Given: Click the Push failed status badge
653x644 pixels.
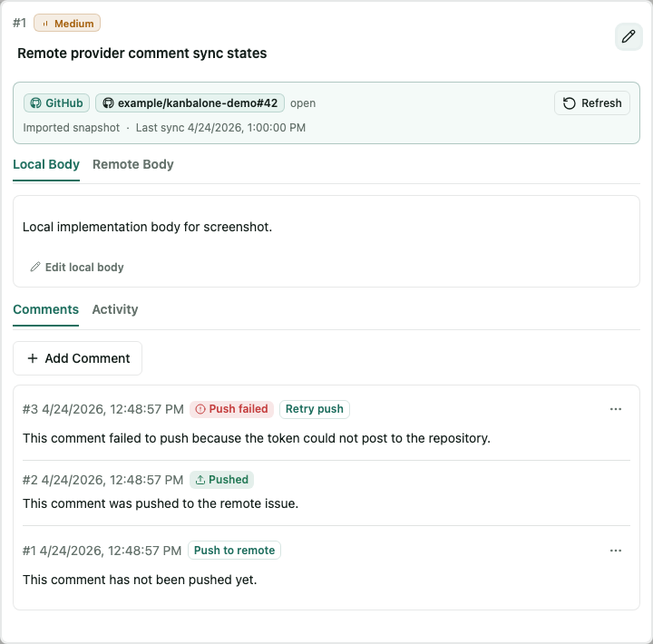Looking at the screenshot, I should (231, 409).
